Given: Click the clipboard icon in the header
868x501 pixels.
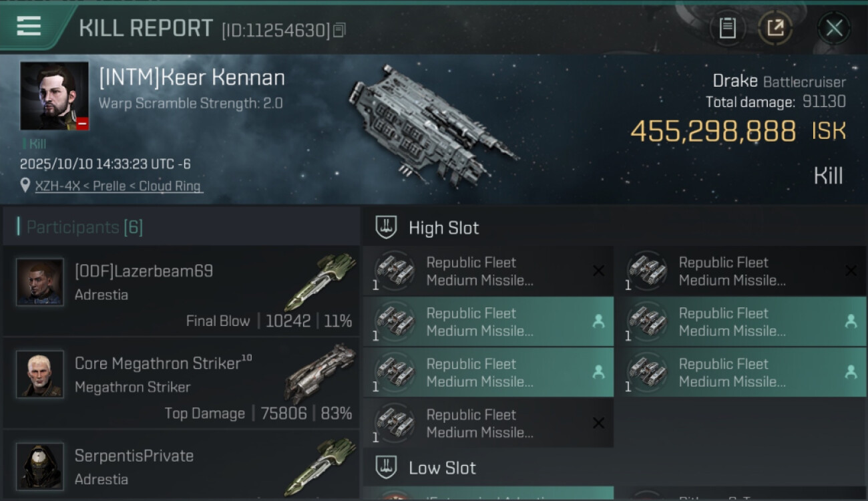Looking at the screenshot, I should click(x=727, y=28).
